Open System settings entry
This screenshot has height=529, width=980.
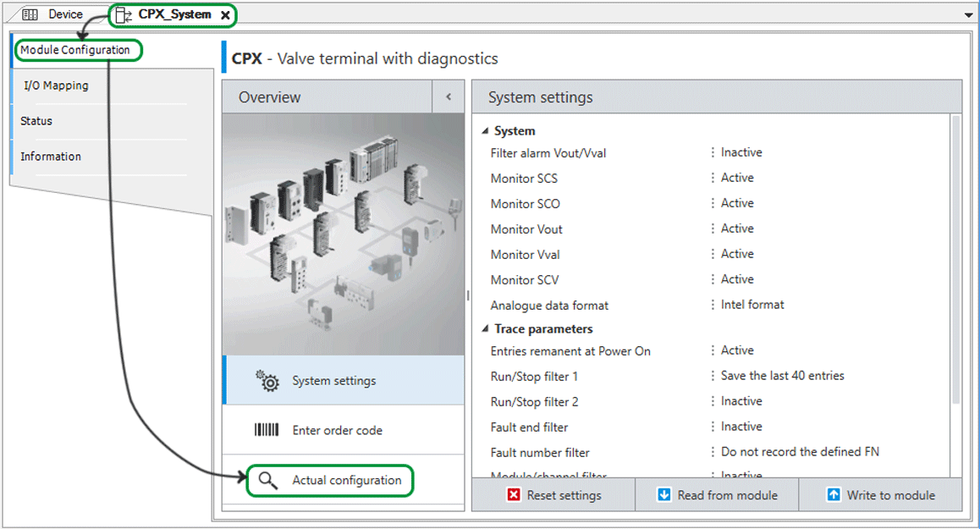344,380
